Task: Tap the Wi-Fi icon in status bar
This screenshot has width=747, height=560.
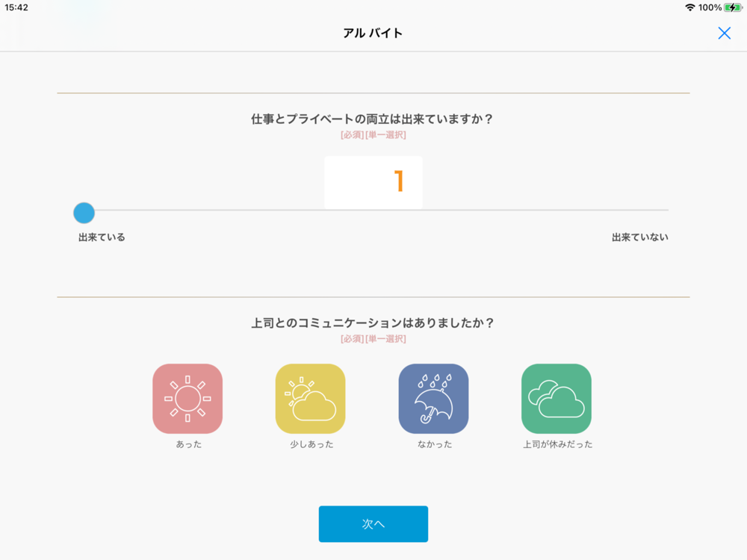Action: (689, 7)
